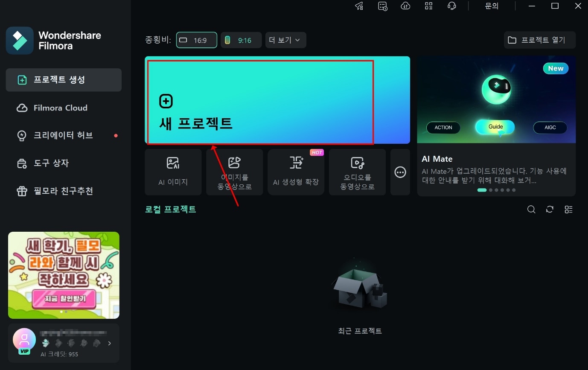Click the Guide pill on banner

[x=495, y=127]
